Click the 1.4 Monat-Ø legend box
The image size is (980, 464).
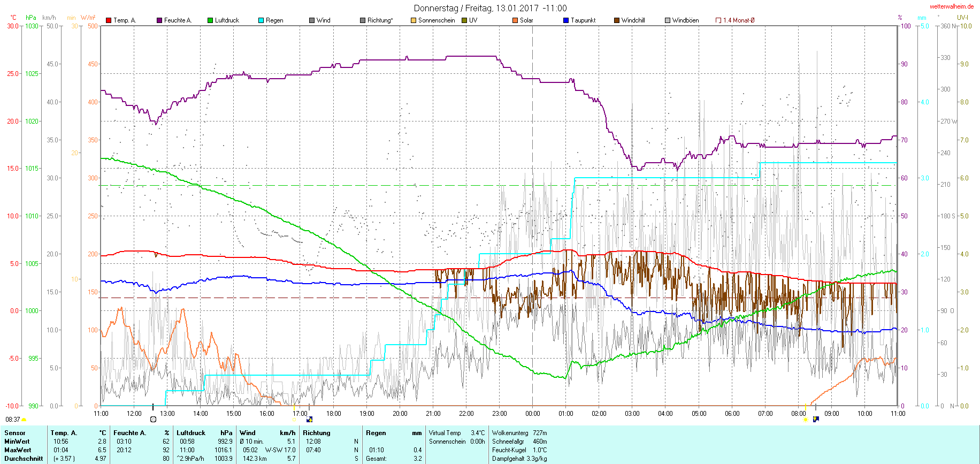tap(718, 20)
